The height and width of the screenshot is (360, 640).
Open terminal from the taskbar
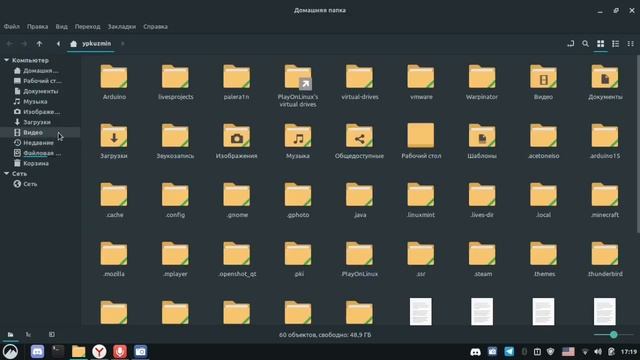(58, 351)
